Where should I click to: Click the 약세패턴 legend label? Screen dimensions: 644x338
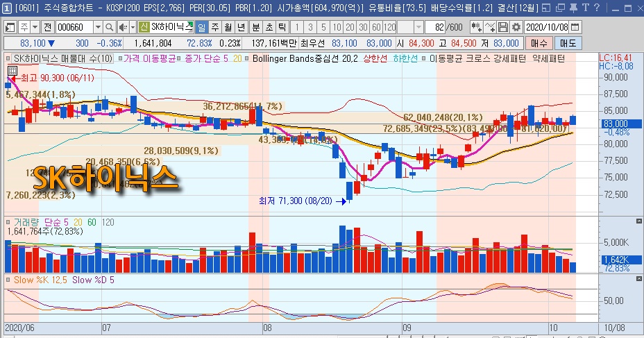(548, 59)
